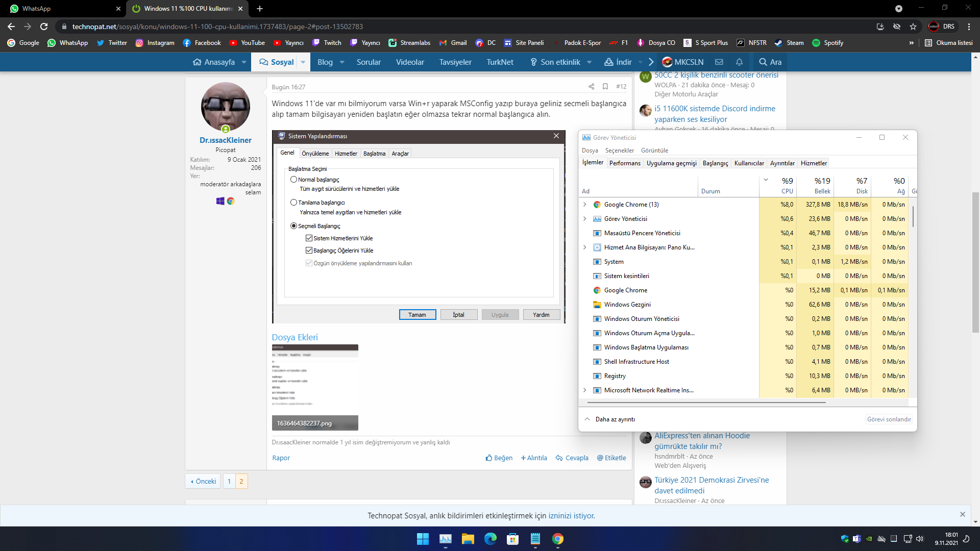Open the notifications bell in the forum navbar
This screenshot has height=551, width=980.
click(x=739, y=62)
